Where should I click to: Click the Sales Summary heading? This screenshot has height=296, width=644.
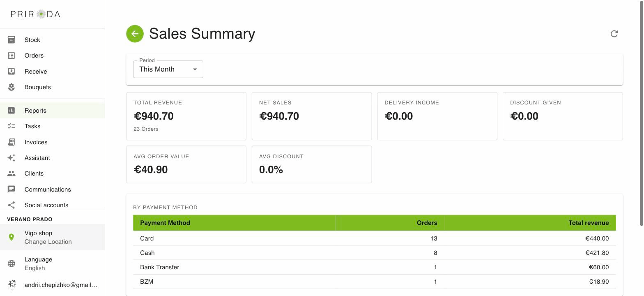point(202,34)
